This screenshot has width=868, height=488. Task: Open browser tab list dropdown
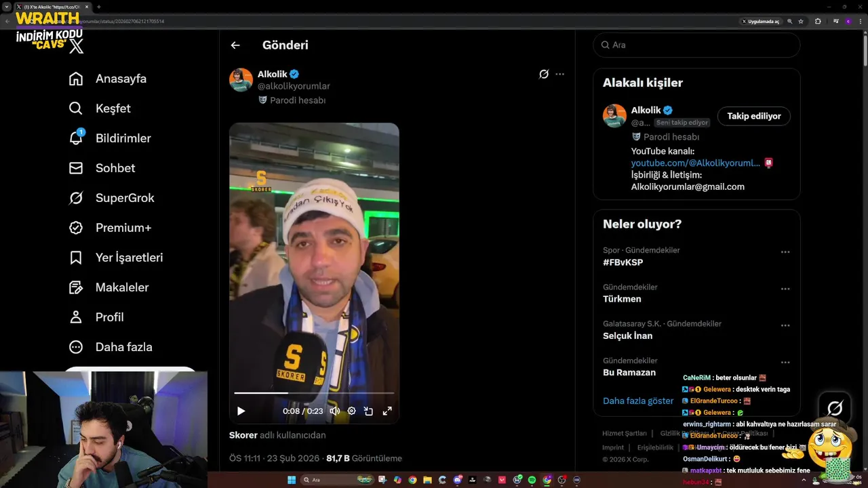point(6,7)
